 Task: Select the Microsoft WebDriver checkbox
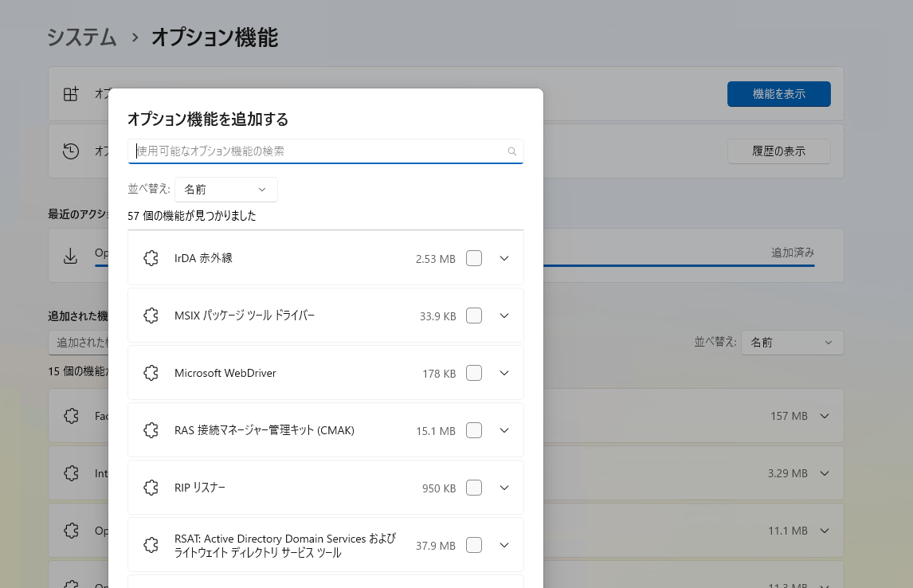[x=474, y=373]
